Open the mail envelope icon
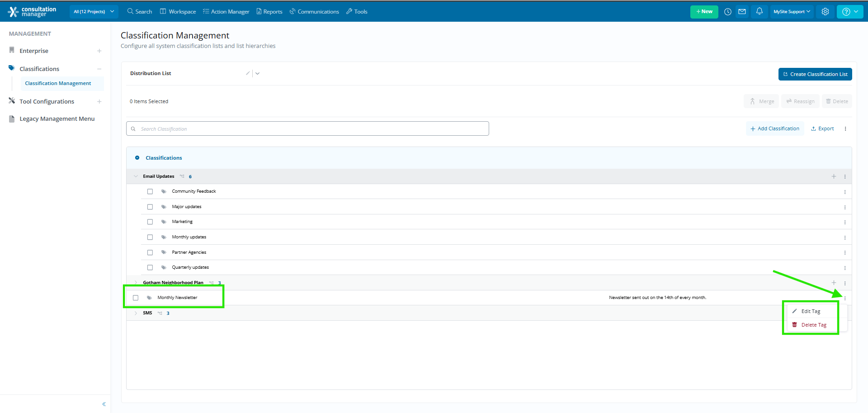Image resolution: width=868 pixels, height=413 pixels. coord(742,12)
